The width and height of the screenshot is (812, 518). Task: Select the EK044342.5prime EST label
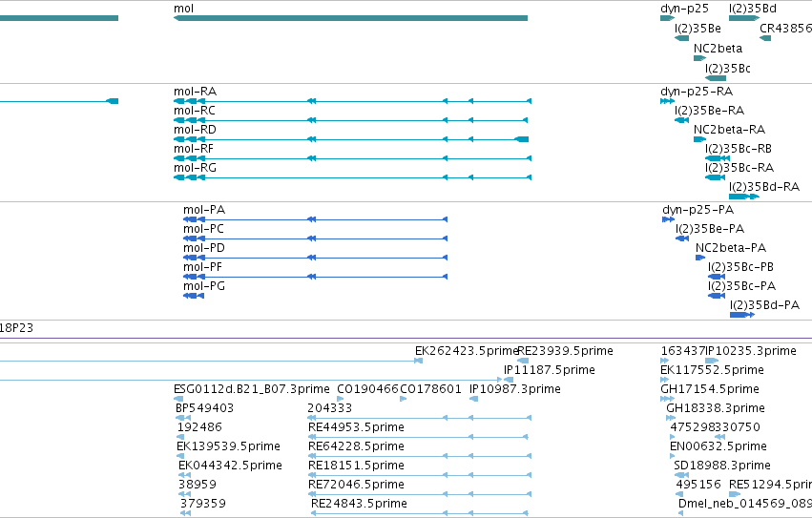pos(231,466)
